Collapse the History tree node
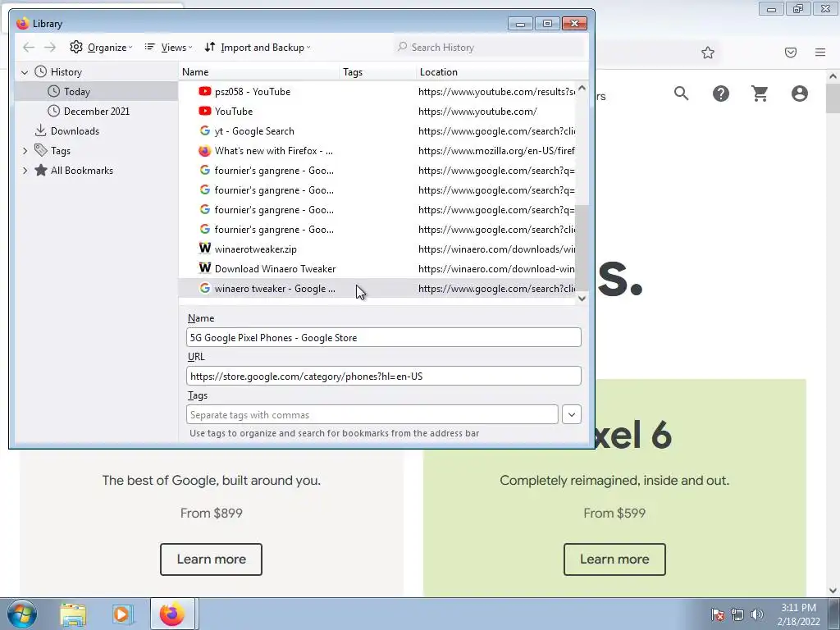Image resolution: width=840 pixels, height=630 pixels. click(x=25, y=72)
